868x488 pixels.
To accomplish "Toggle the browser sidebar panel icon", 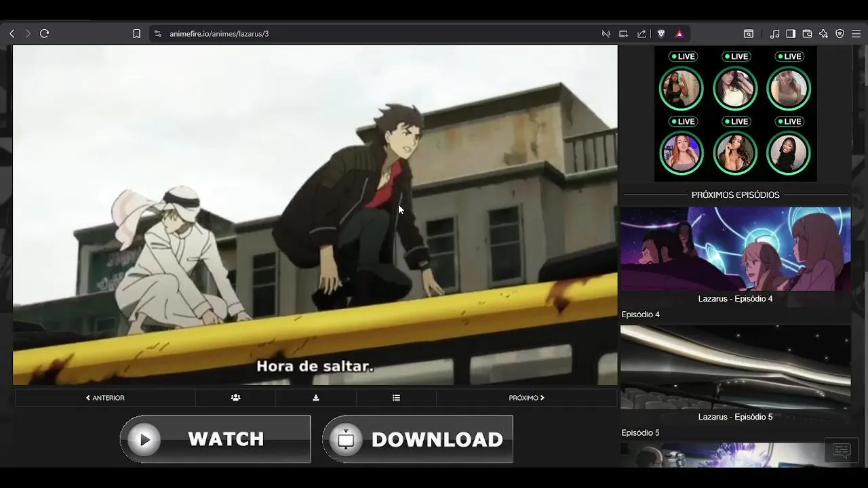I will point(791,33).
